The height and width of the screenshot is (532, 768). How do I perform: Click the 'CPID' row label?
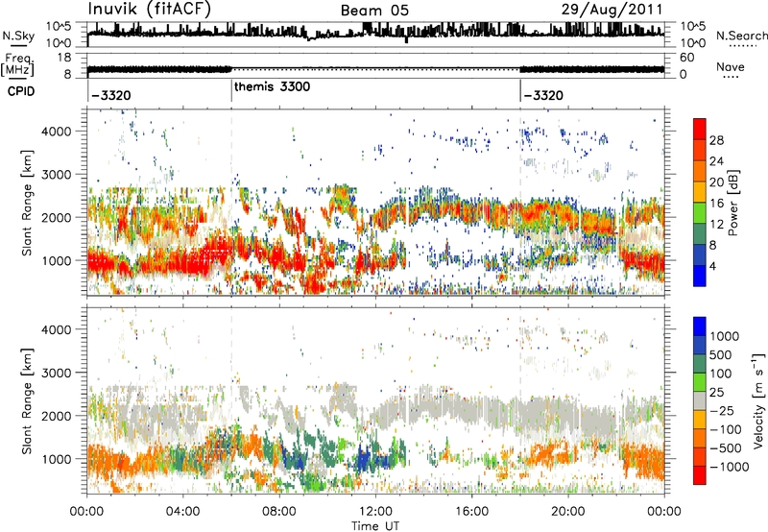[21, 91]
